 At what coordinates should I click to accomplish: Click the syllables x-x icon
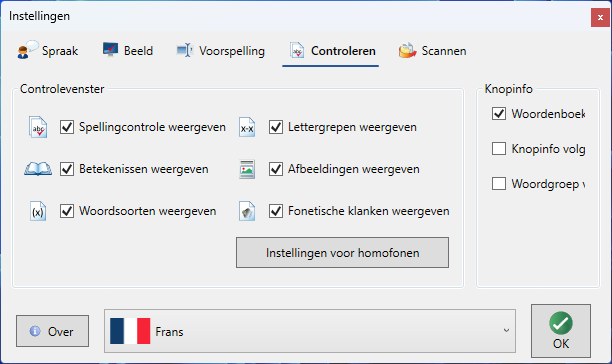(x=247, y=127)
